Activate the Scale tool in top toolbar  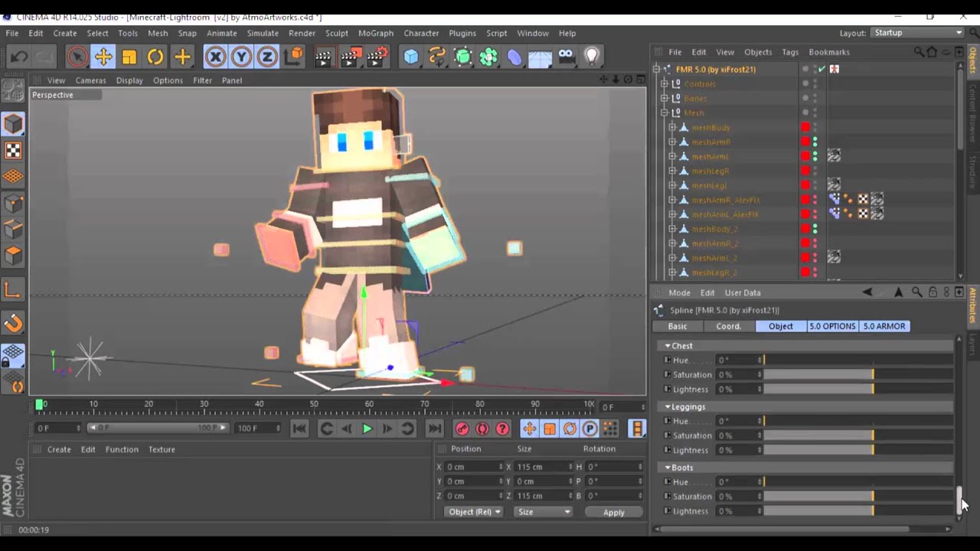pos(129,57)
